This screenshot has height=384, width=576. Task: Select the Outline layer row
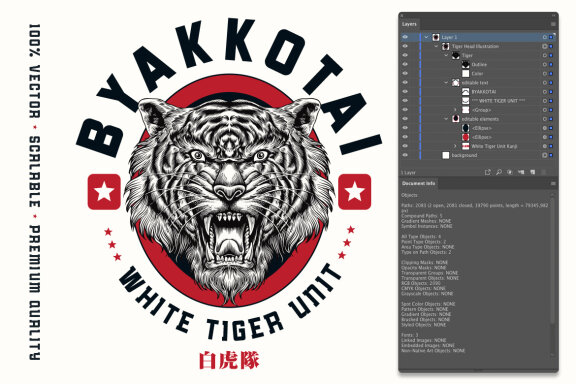coord(479,64)
